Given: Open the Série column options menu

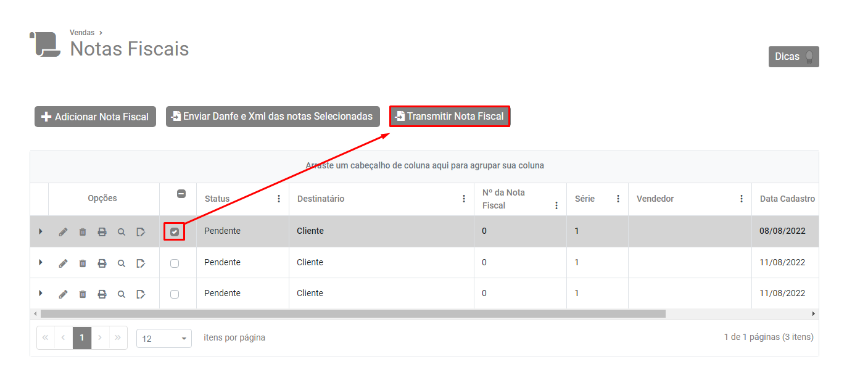Looking at the screenshot, I should pos(618,199).
